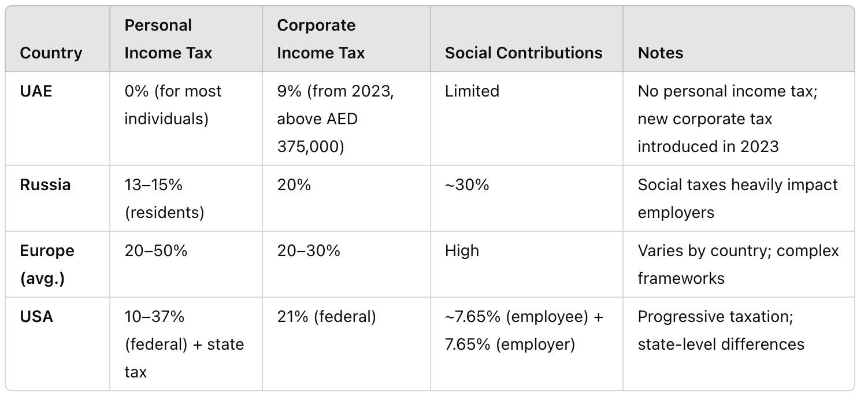Select the UAE row label
This screenshot has height=400, width=868.
[36, 91]
